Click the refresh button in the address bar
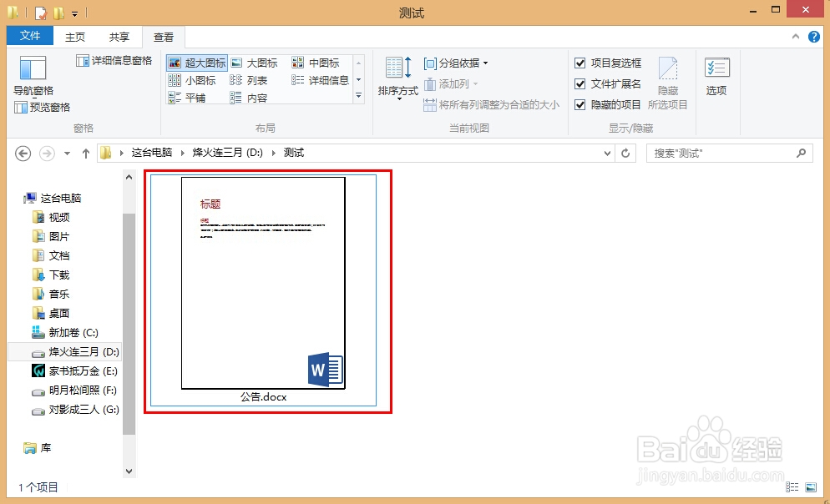Viewport: 830px width, 504px height. (626, 153)
